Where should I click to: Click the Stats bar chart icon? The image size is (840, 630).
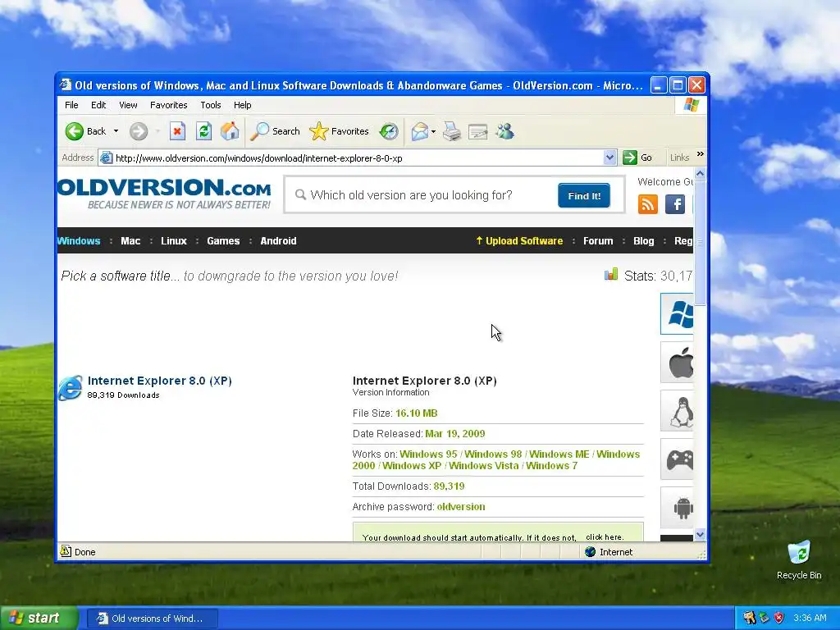tap(611, 274)
